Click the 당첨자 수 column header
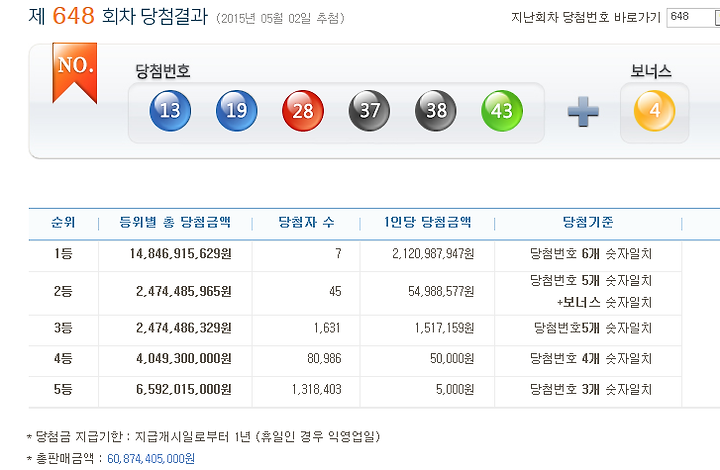The image size is (720, 470). pos(306,223)
